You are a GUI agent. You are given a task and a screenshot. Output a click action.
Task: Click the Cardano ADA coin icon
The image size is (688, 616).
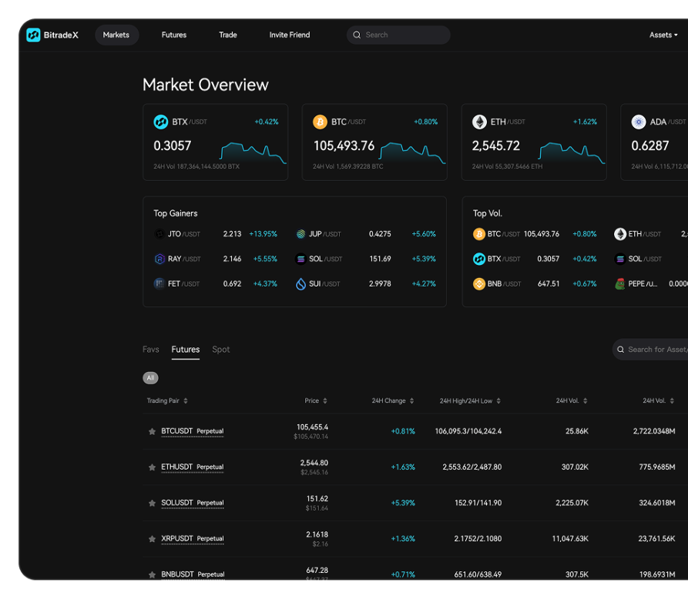point(639,122)
